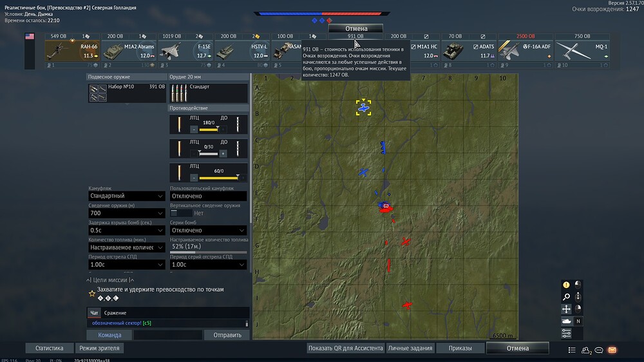Focus the chat message input field

click(x=168, y=335)
